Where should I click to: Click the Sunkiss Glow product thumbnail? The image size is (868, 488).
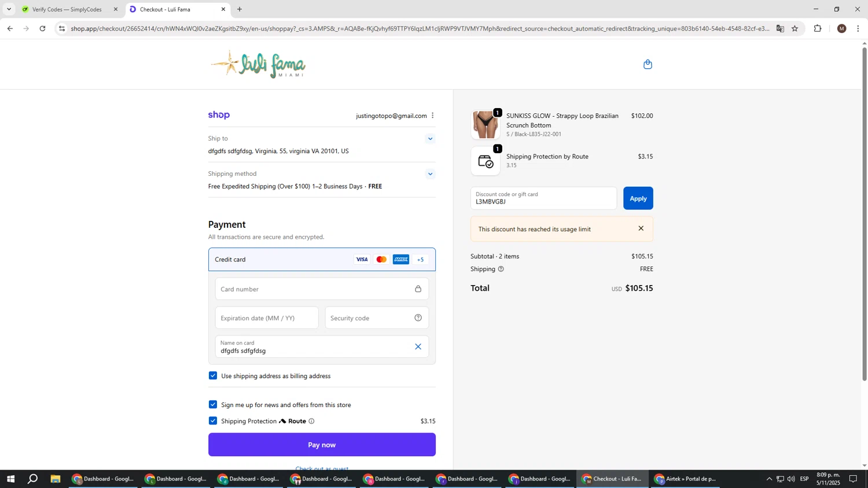point(486,124)
